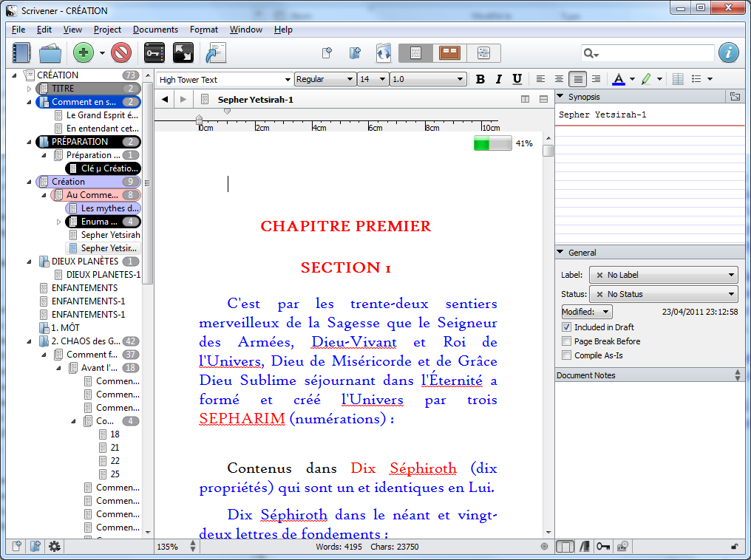
Task: Switch to Outliner view mode
Action: click(x=483, y=52)
